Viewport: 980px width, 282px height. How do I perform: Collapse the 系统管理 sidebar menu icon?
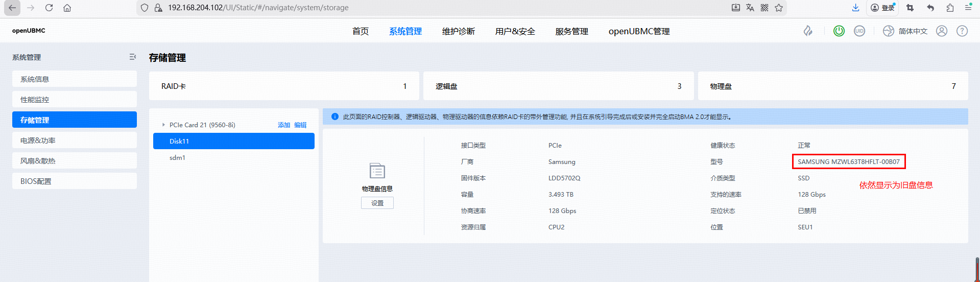133,57
